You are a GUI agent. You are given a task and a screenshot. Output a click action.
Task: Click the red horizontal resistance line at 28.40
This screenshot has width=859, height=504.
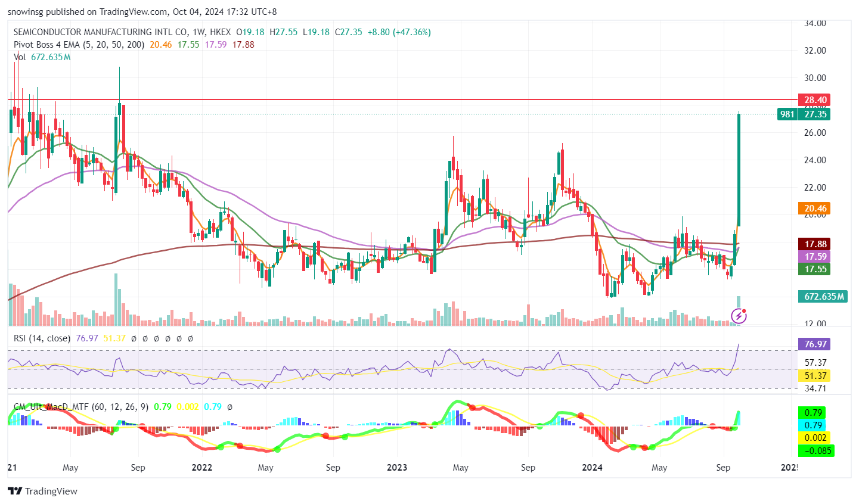pos(402,100)
